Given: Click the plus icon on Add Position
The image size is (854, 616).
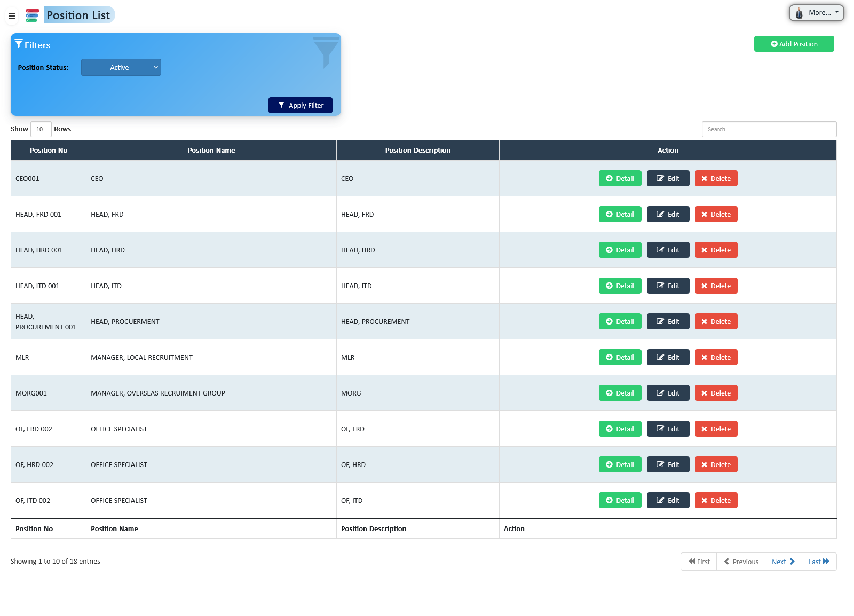Looking at the screenshot, I should pyautogui.click(x=773, y=44).
